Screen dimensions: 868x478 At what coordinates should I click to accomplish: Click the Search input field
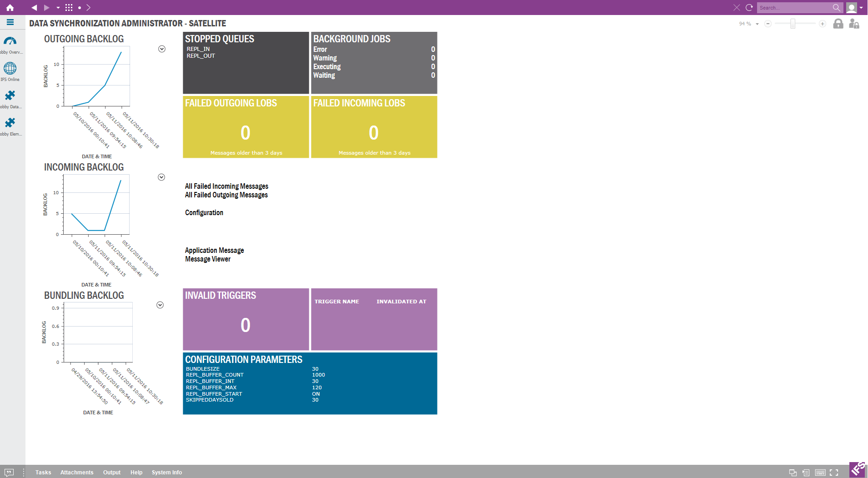[793, 8]
